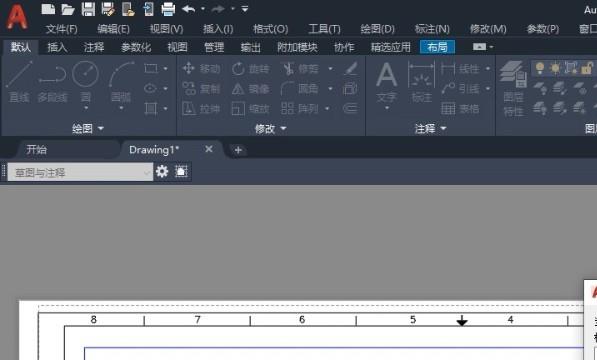
Task: Open the Text tool dropdown arrow
Action: pyautogui.click(x=386, y=108)
